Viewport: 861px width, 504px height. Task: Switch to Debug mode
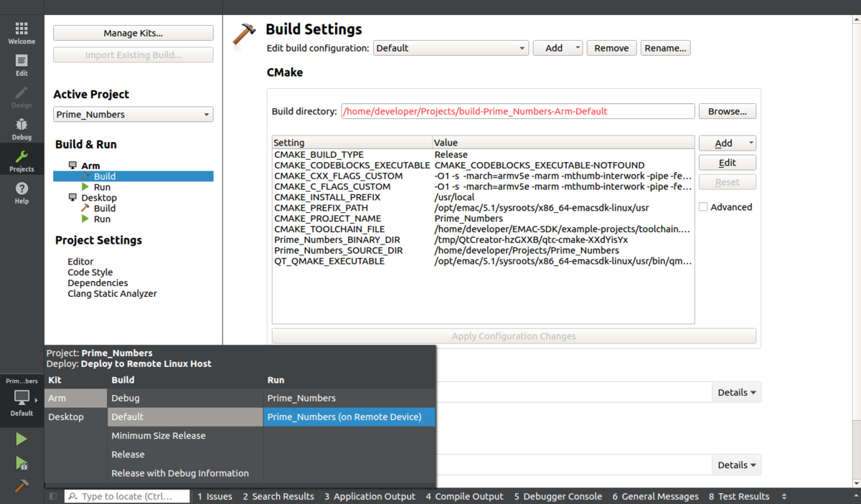pos(22,129)
